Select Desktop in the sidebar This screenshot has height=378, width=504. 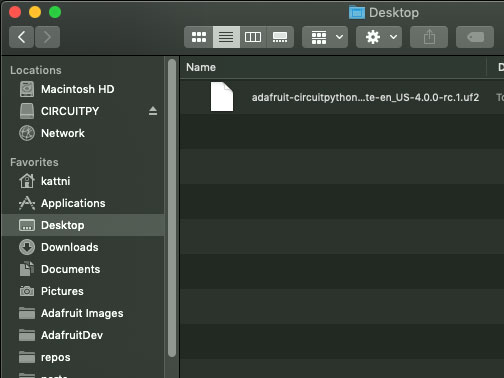83,225
